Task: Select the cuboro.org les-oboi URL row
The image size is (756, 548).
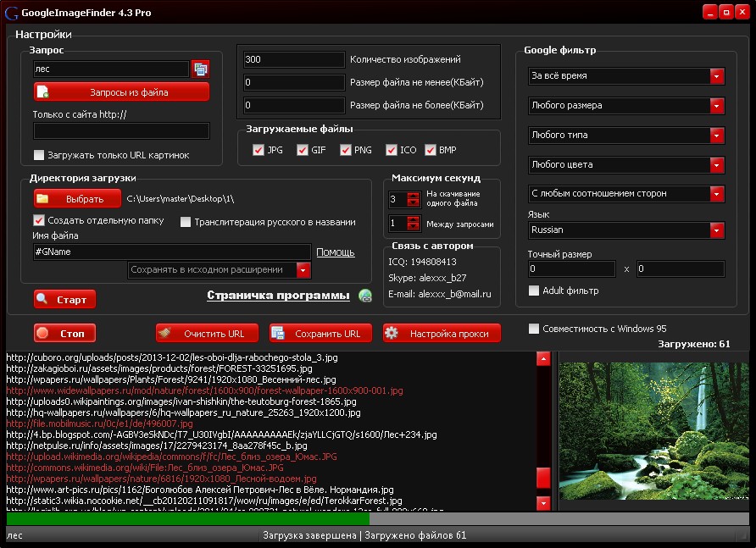Action: tap(172, 357)
